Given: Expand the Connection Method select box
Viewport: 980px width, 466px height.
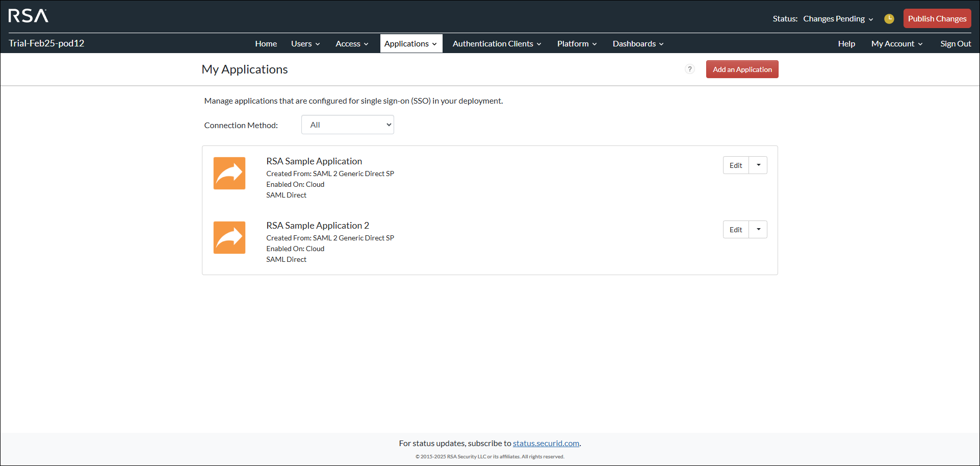Looking at the screenshot, I should point(348,125).
